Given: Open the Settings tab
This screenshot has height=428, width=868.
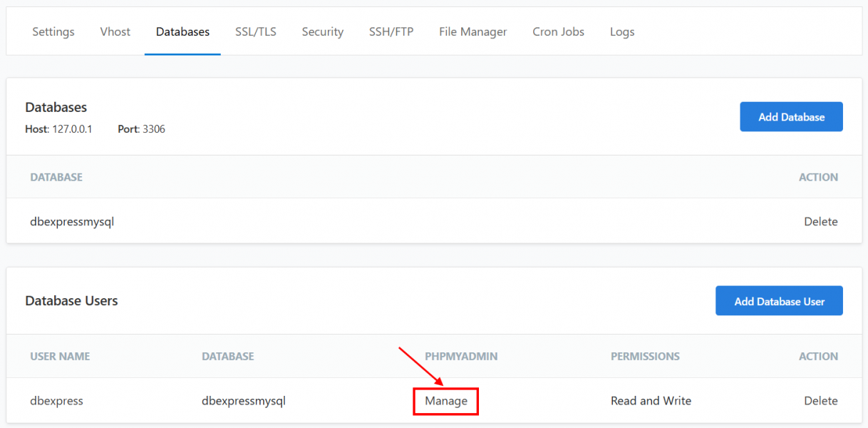Looking at the screenshot, I should pos(53,32).
